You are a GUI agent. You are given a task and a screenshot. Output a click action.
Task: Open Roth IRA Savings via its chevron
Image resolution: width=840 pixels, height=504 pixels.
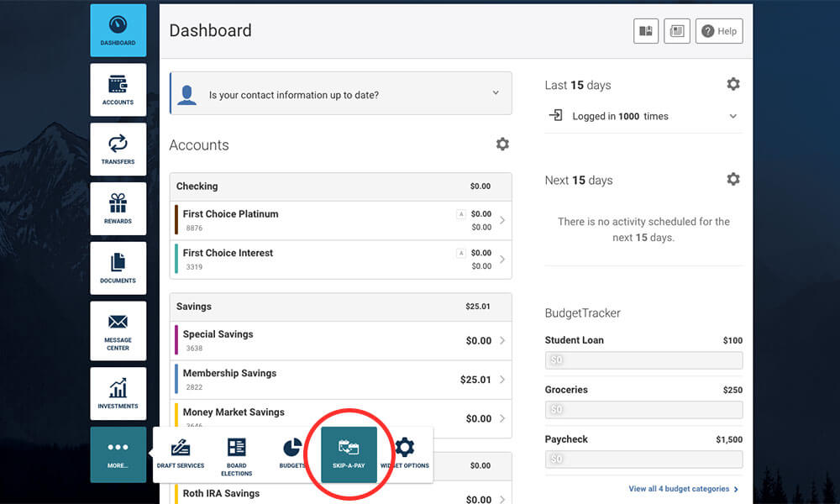click(502, 499)
